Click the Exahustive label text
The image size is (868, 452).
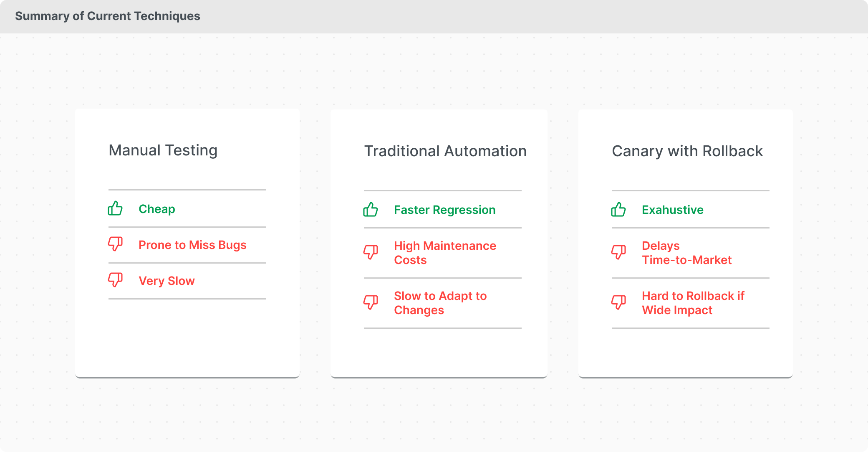pyautogui.click(x=672, y=210)
